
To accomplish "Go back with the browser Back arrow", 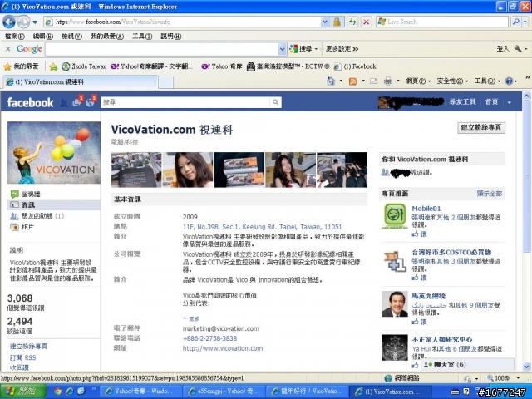I will pyautogui.click(x=9, y=22).
